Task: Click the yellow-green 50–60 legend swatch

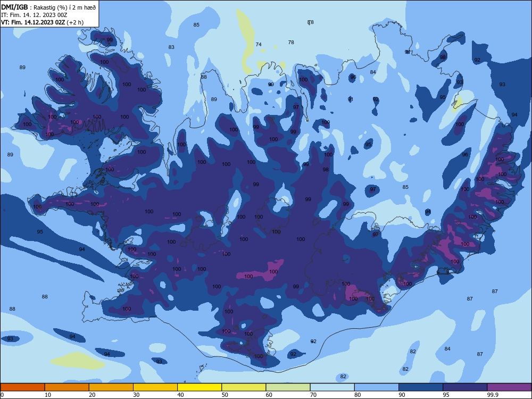Action: click(x=244, y=387)
